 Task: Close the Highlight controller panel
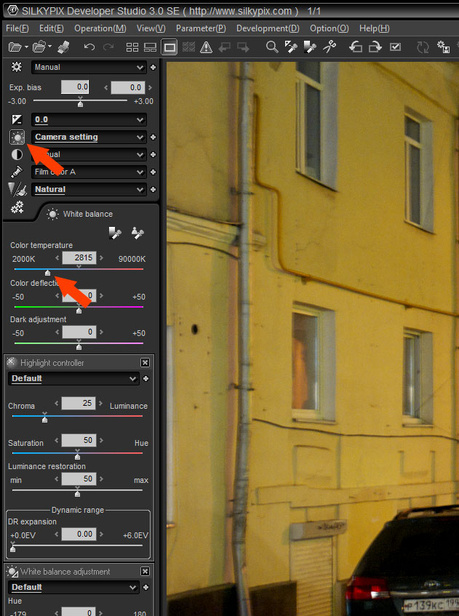pyautogui.click(x=145, y=363)
